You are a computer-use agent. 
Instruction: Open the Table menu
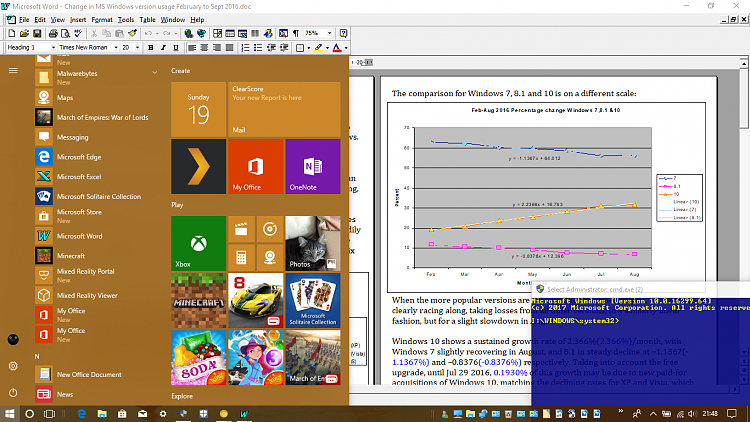pos(147,20)
